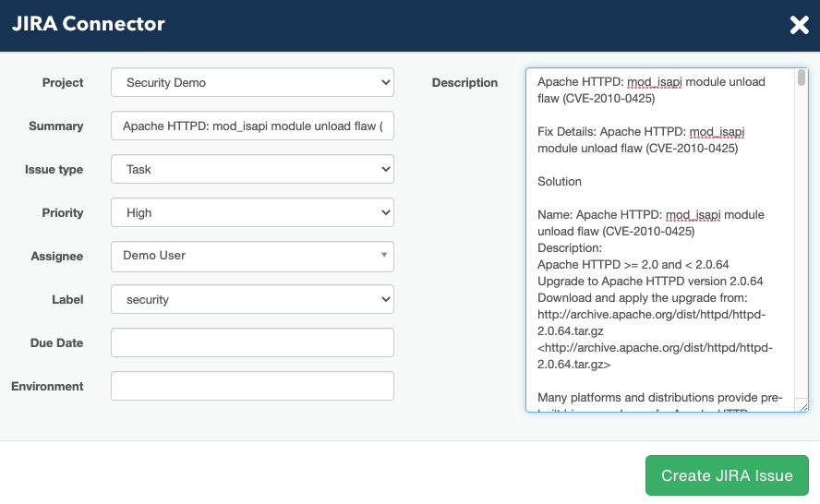
Task: Open the Priority dropdown showing High
Action: pyautogui.click(x=252, y=212)
